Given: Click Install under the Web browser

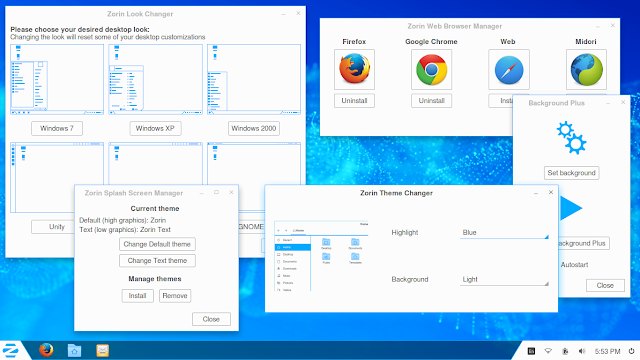Looking at the screenshot, I should click(x=501, y=101).
